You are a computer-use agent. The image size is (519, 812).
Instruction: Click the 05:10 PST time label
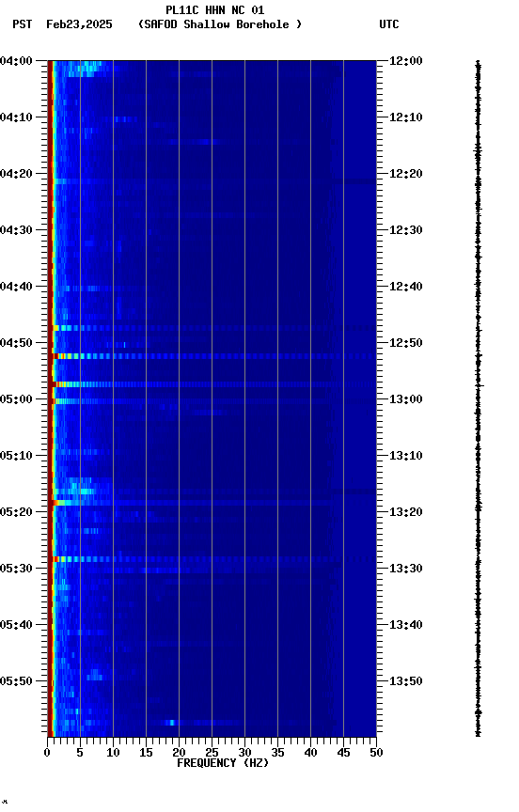pyautogui.click(x=16, y=456)
